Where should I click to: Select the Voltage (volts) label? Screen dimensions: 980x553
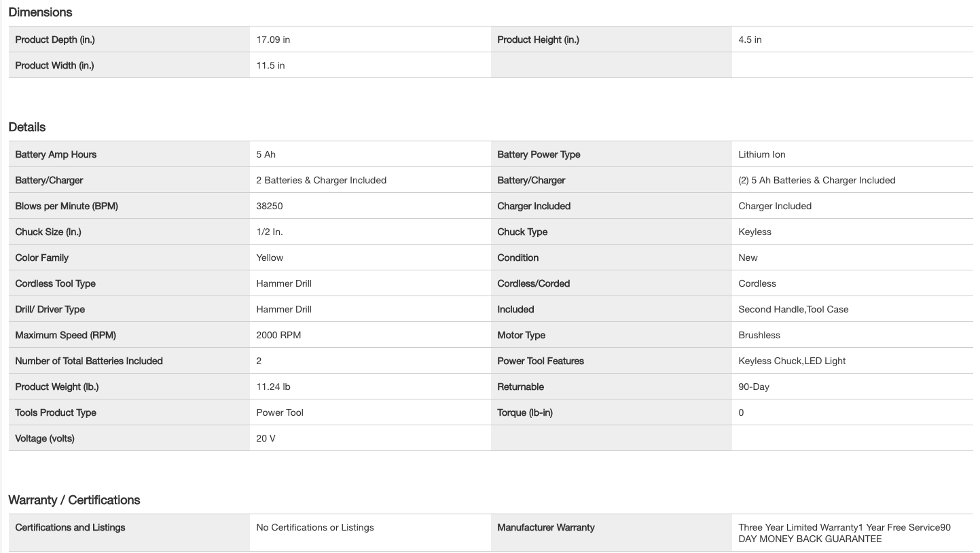coord(45,438)
